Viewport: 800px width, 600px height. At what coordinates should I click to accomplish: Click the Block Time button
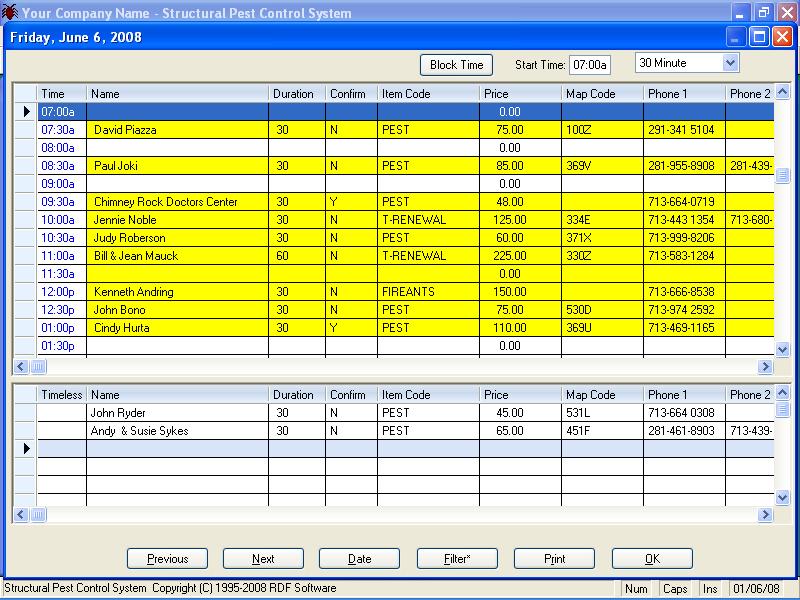(x=456, y=65)
